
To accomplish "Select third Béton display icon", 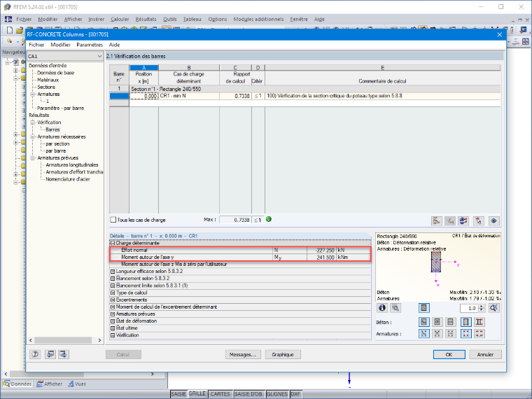I will 450,321.
